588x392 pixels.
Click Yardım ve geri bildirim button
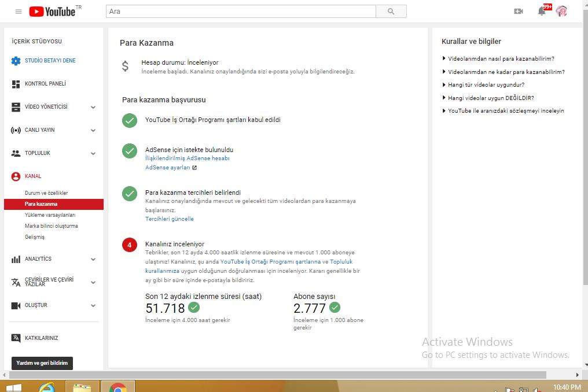tap(42, 363)
